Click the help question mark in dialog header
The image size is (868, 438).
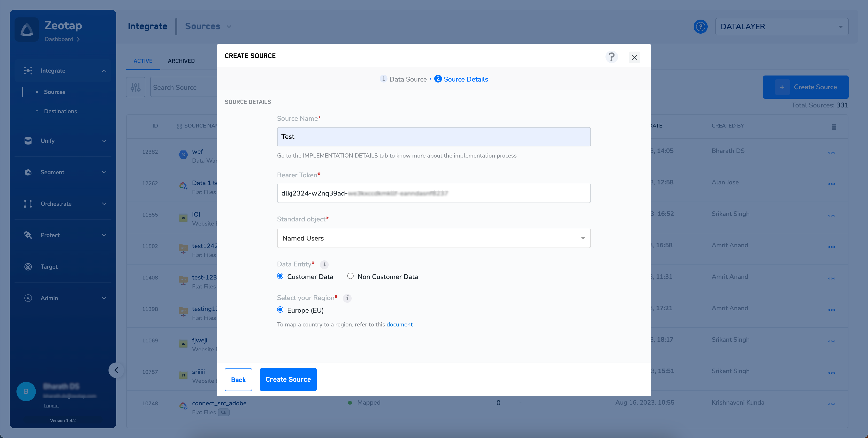pyautogui.click(x=611, y=57)
